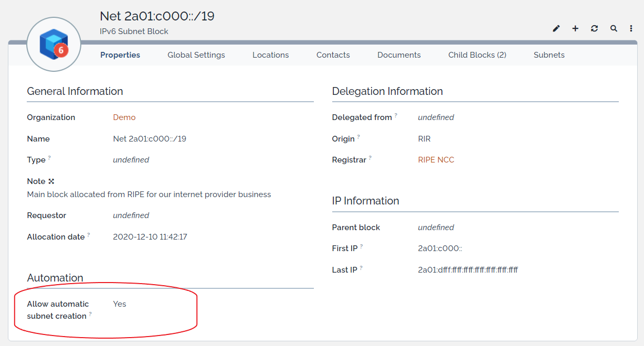Click the plus add icon
Image resolution: width=644 pixels, height=346 pixels.
tap(575, 28)
